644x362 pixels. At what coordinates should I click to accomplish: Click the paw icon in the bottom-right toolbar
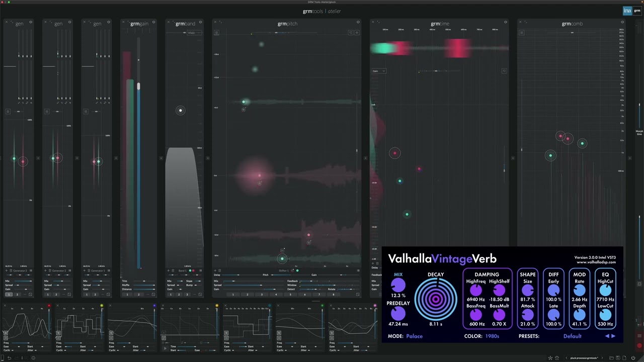[557, 358]
